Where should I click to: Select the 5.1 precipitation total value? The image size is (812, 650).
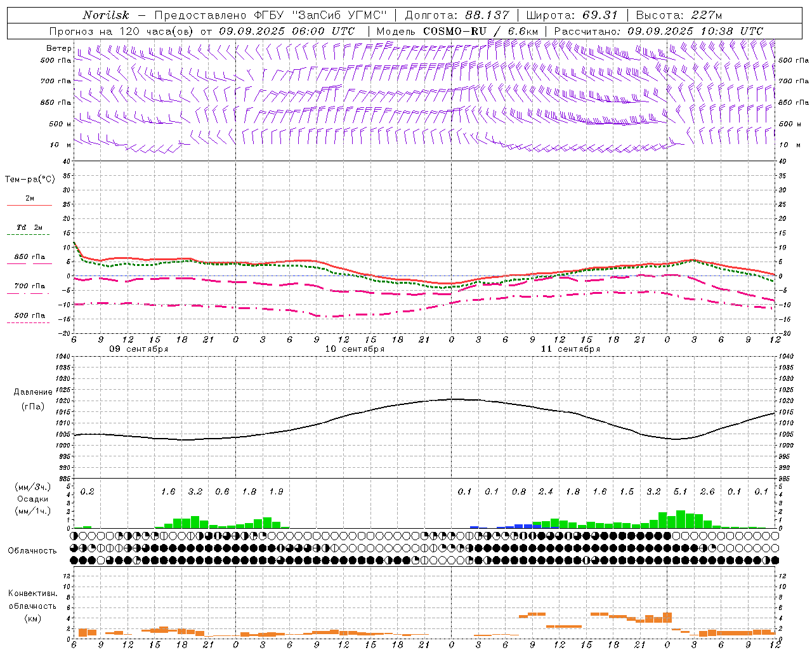[x=681, y=492]
